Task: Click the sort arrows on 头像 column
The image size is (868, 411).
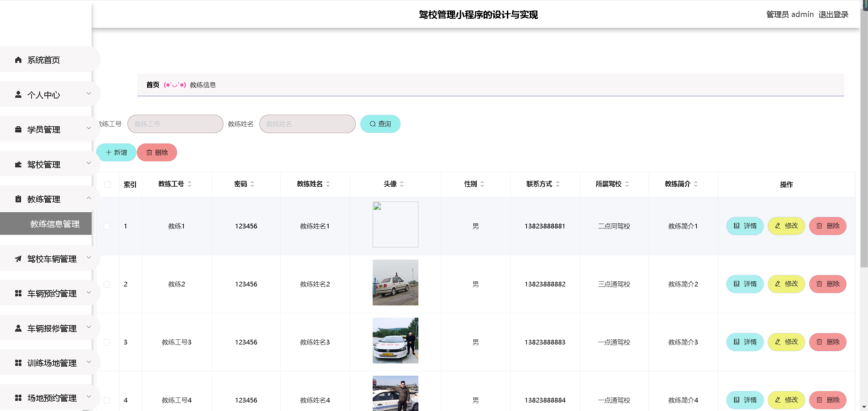Action: [402, 184]
